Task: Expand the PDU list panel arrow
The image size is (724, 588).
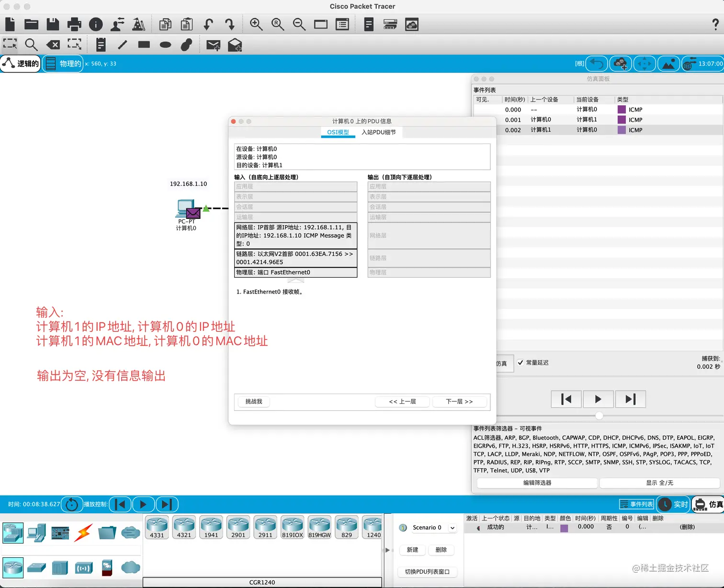Action: pos(387,550)
